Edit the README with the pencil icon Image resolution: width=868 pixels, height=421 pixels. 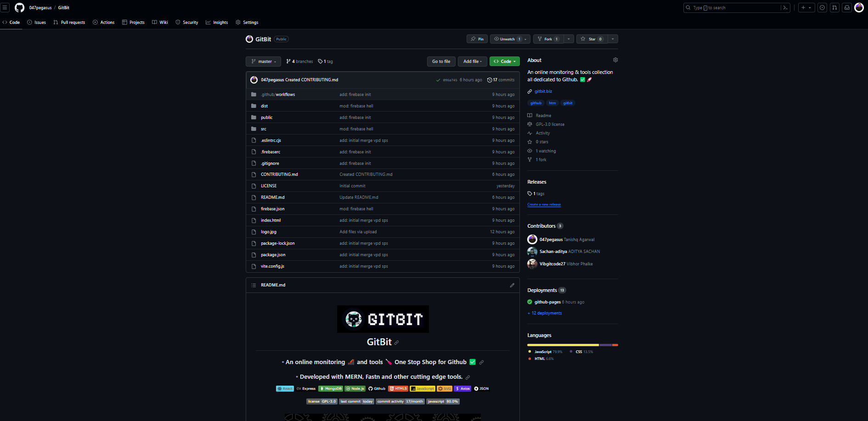(x=512, y=285)
